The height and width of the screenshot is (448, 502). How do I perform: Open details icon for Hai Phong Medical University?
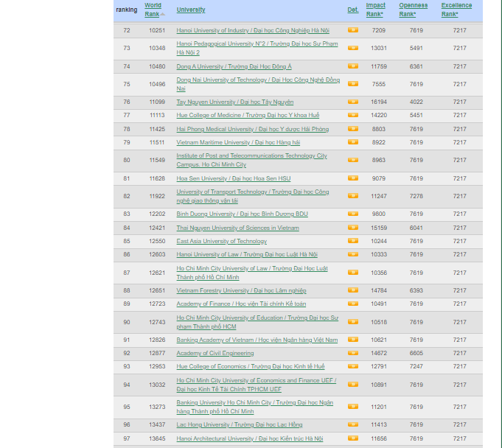click(353, 129)
